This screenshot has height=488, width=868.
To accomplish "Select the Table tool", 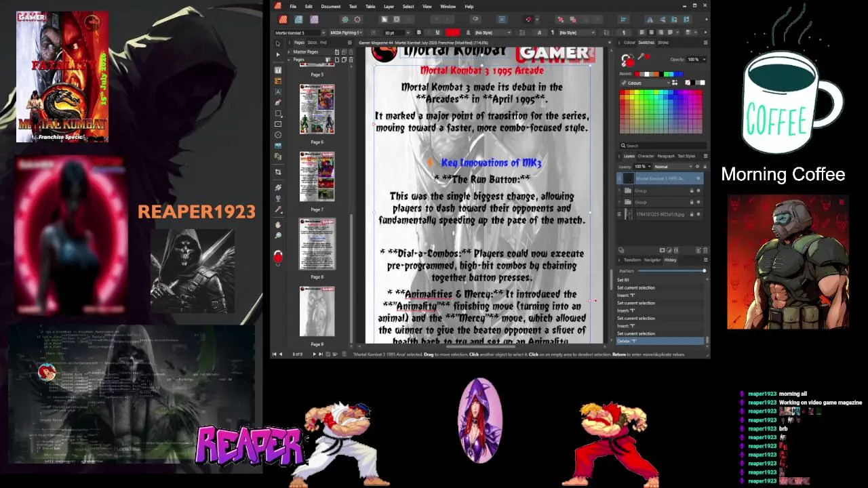I will 278,81.
